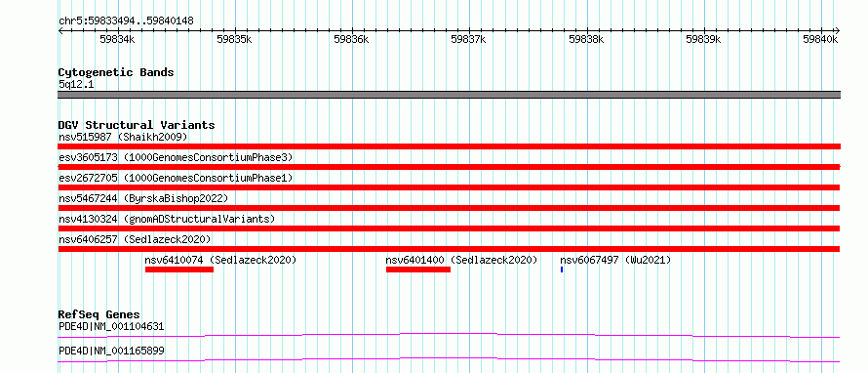Viewport: 868px width, 373px height.
Task: Select the red bar under nsv515987
Action: pos(449,146)
